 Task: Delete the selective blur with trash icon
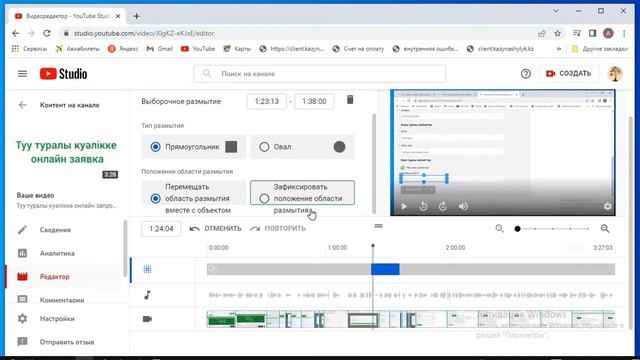(x=350, y=100)
